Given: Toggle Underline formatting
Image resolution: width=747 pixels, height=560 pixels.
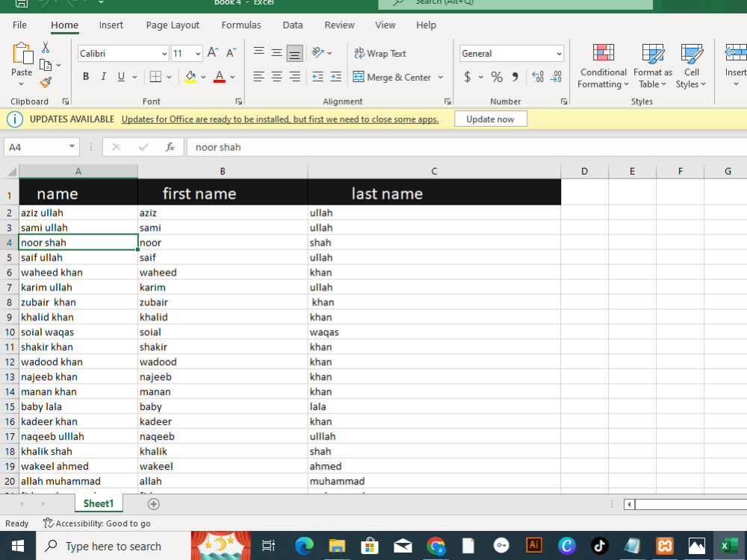Looking at the screenshot, I should pos(121,77).
